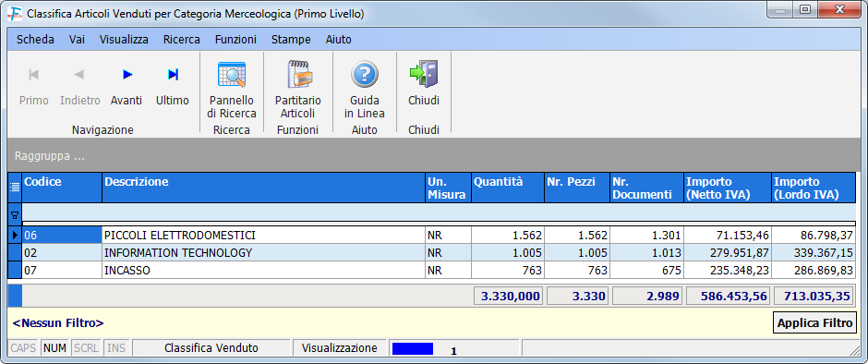Open the Ricerca menu
This screenshot has height=364, width=868.
(182, 40)
